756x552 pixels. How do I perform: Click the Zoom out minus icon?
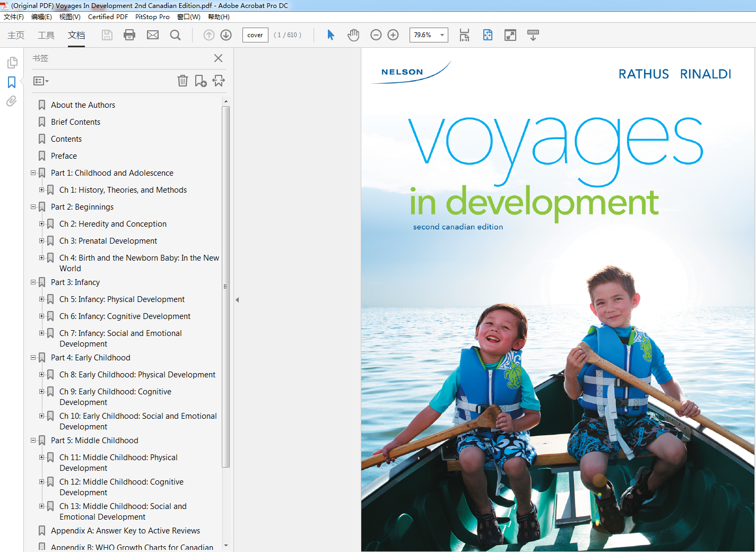coord(376,35)
